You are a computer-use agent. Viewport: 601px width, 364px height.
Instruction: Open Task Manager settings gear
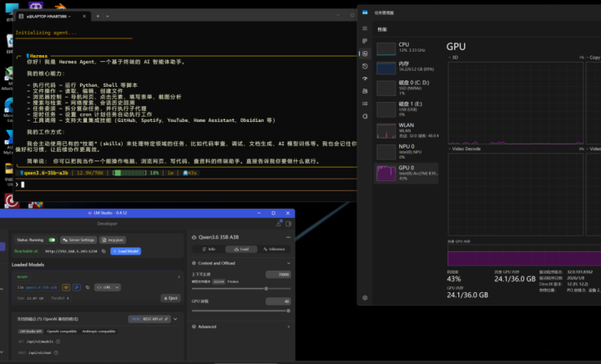(365, 297)
